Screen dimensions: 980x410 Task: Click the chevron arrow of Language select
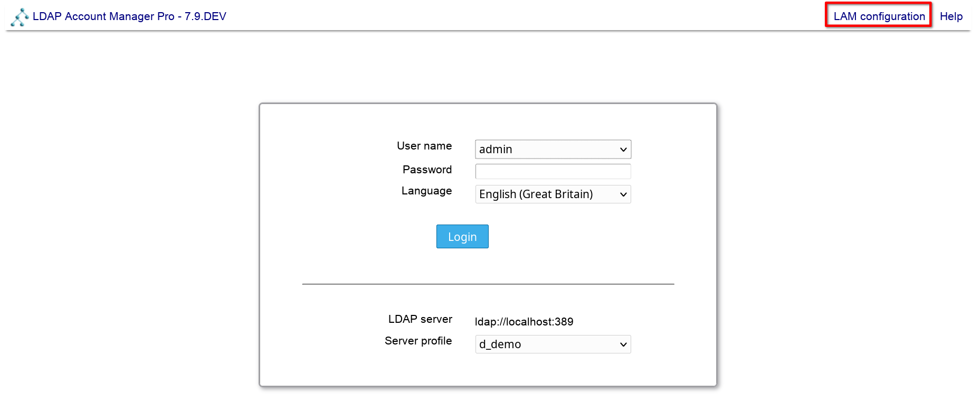[x=623, y=194]
